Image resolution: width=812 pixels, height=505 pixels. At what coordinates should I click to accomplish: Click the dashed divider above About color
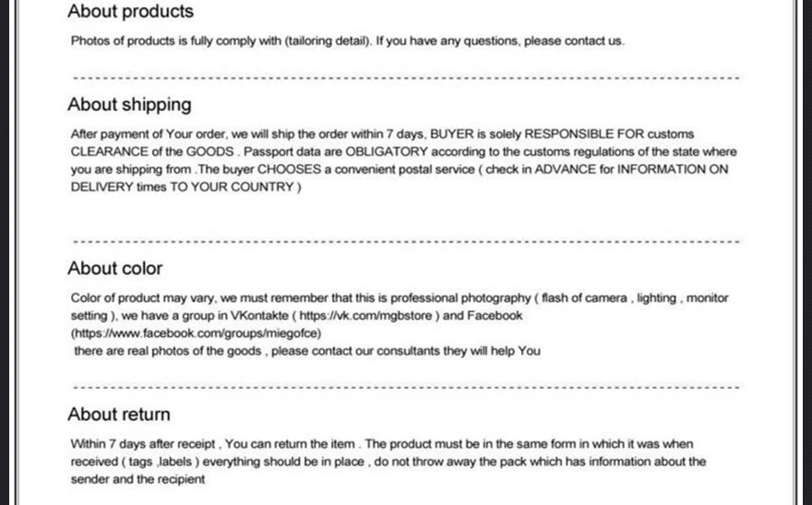[407, 242]
